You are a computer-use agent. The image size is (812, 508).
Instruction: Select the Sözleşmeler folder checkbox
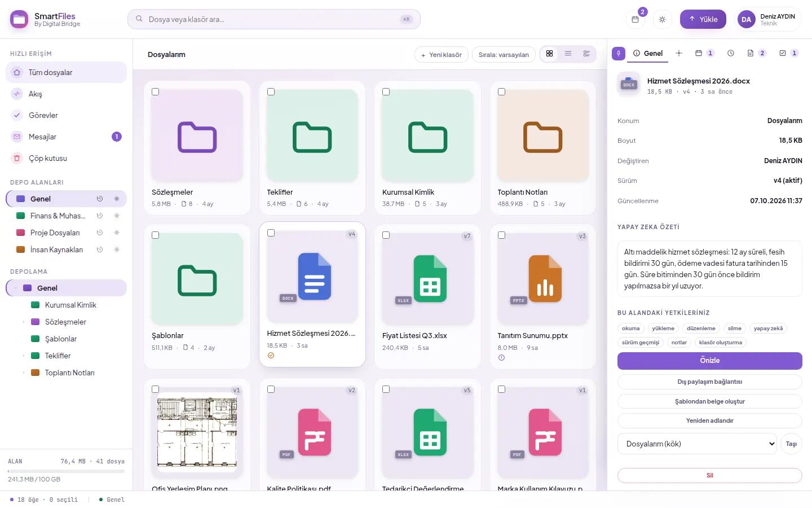(156, 92)
